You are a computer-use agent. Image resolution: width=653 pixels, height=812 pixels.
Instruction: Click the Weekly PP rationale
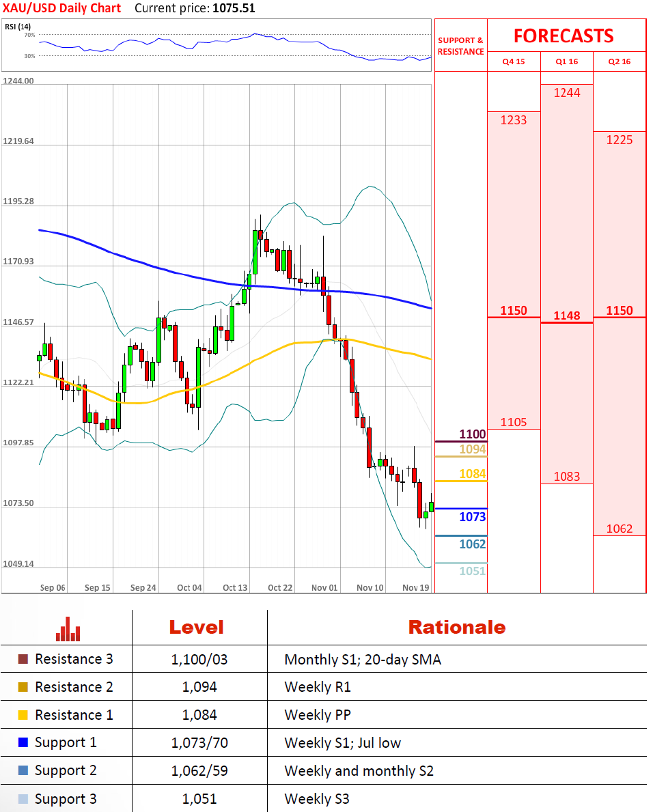point(318,715)
